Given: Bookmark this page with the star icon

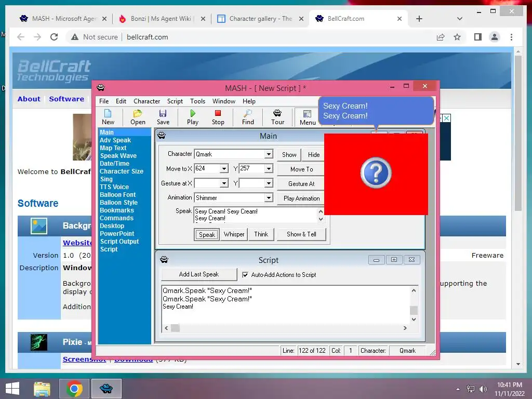Looking at the screenshot, I should [x=457, y=37].
